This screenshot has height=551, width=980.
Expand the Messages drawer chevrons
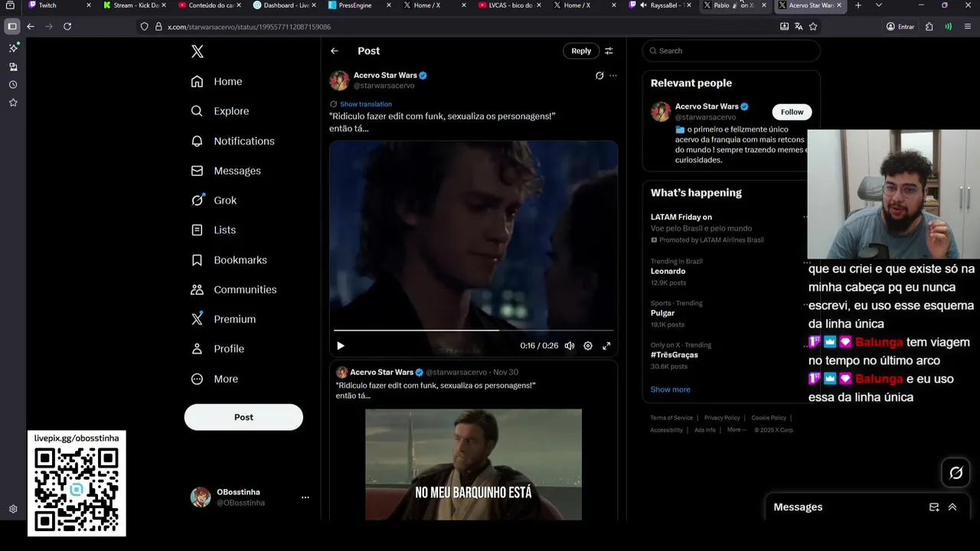point(952,507)
